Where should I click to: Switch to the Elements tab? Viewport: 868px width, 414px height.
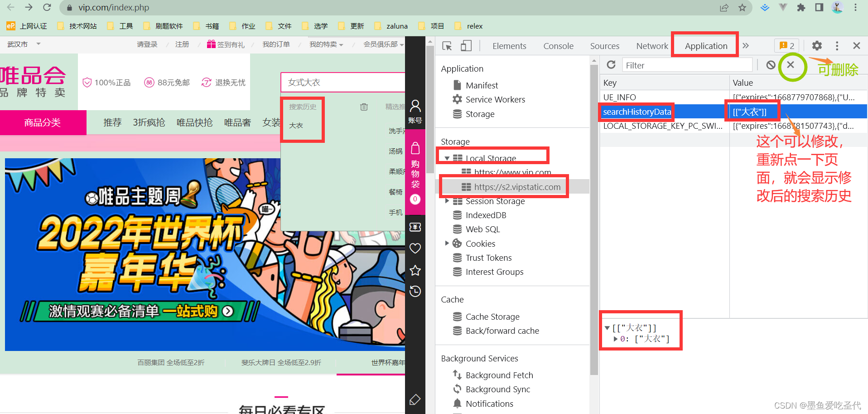coord(509,46)
